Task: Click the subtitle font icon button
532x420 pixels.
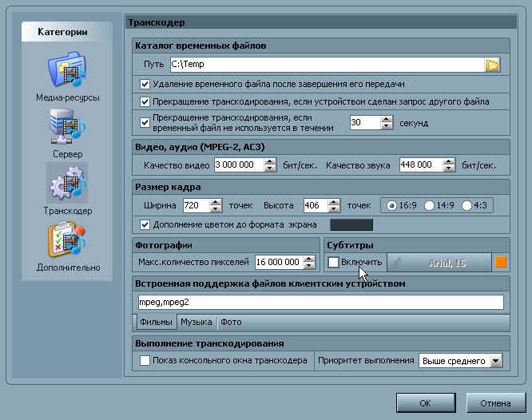Action: coord(396,262)
